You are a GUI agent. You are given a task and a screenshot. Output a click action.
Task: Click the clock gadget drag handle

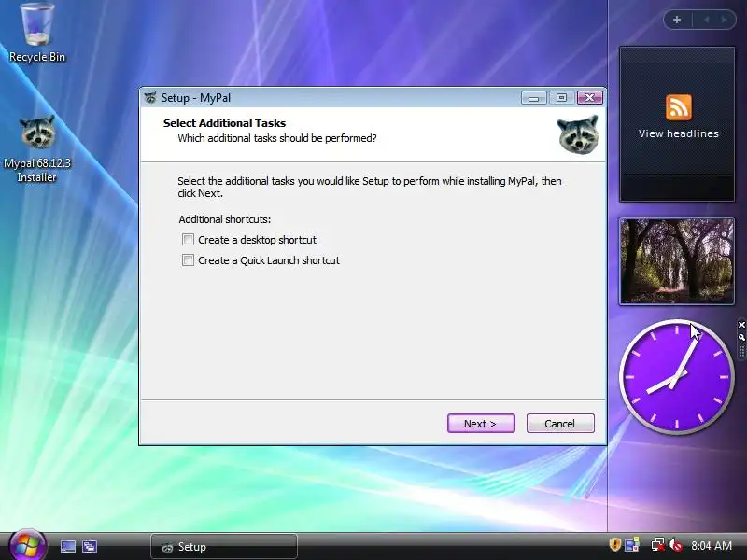click(x=741, y=352)
